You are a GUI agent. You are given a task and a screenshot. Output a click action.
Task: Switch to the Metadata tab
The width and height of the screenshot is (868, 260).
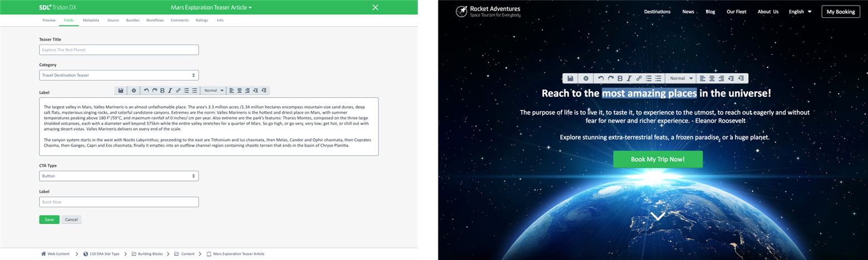91,20
